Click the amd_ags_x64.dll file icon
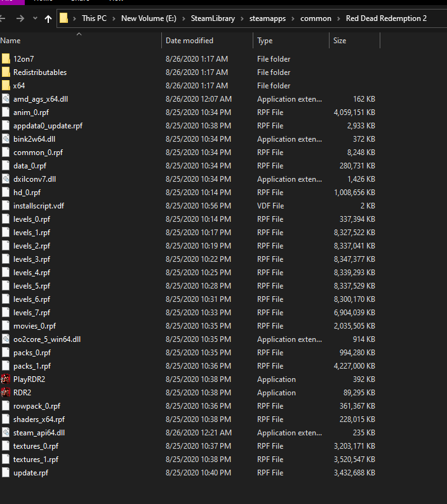Image resolution: width=447 pixels, height=504 pixels. (x=6, y=99)
